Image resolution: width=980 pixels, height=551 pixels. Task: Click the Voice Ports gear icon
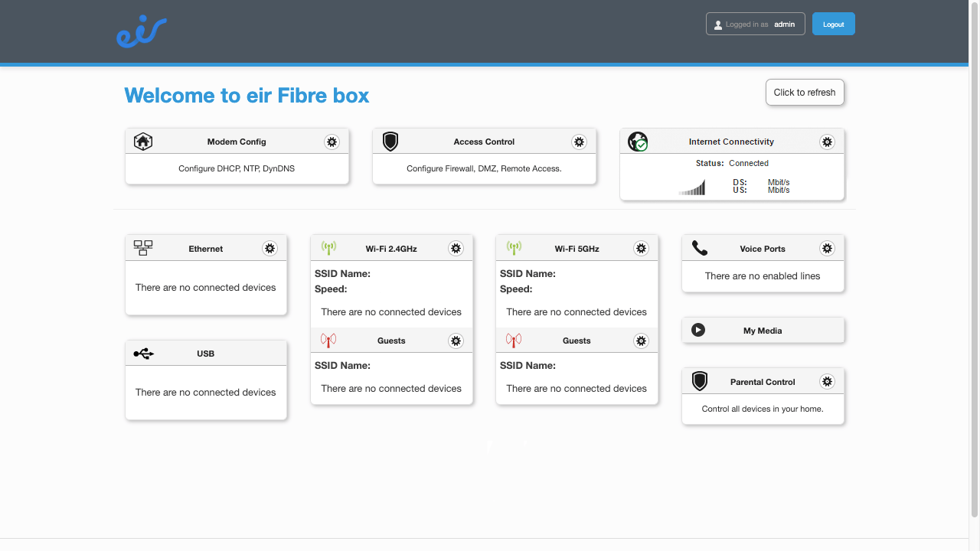(x=827, y=249)
